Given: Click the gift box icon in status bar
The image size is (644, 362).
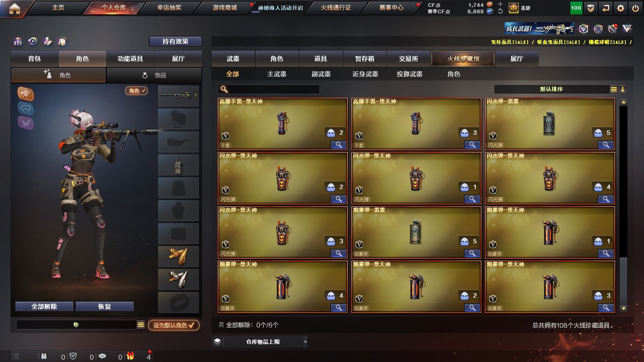Looking at the screenshot, I should click(x=130, y=356).
